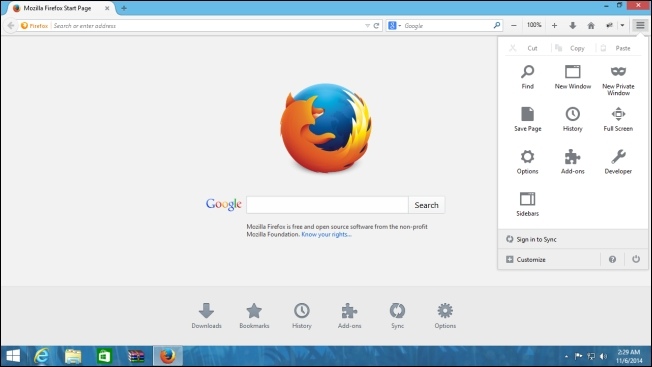652x367 pixels.
Task: Show hidden tray icons arrow
Action: pos(566,356)
